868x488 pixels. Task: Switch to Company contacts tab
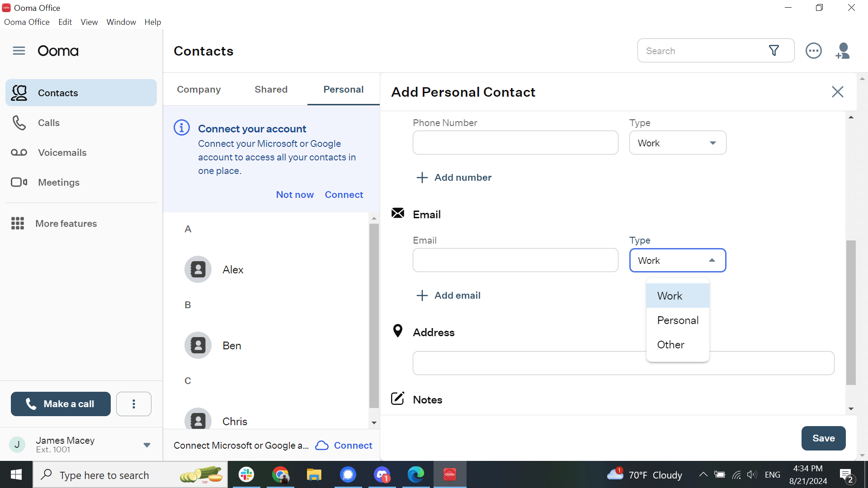(x=198, y=89)
